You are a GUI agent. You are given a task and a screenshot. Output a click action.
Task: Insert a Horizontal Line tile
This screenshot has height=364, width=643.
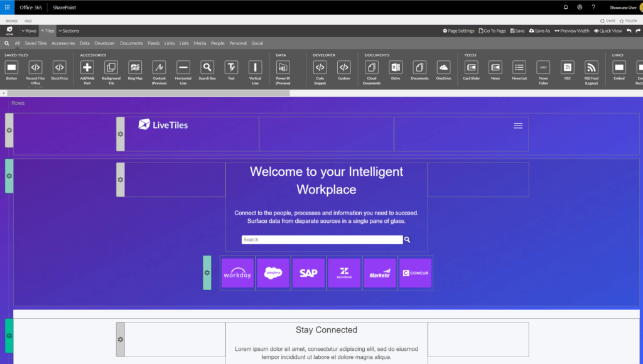(x=183, y=68)
